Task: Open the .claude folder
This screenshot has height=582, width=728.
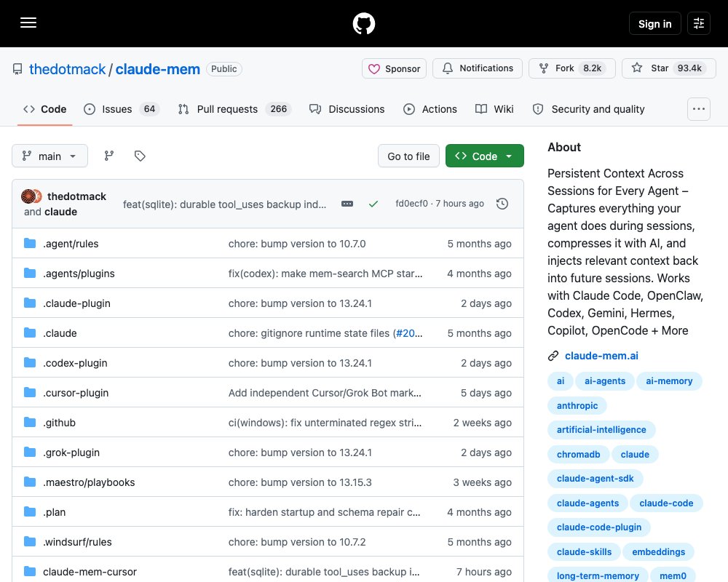Action: pyautogui.click(x=60, y=333)
